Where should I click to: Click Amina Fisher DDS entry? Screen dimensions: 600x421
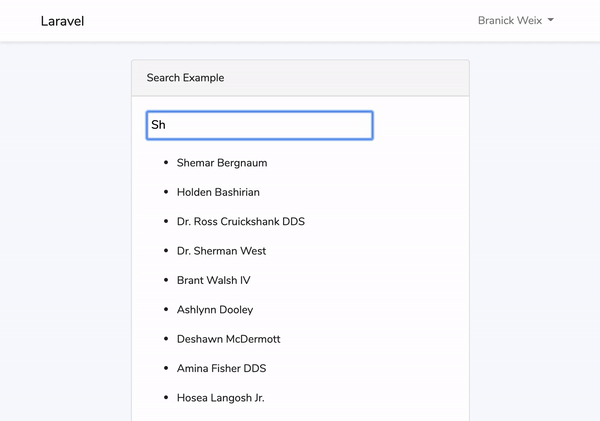coord(221,369)
